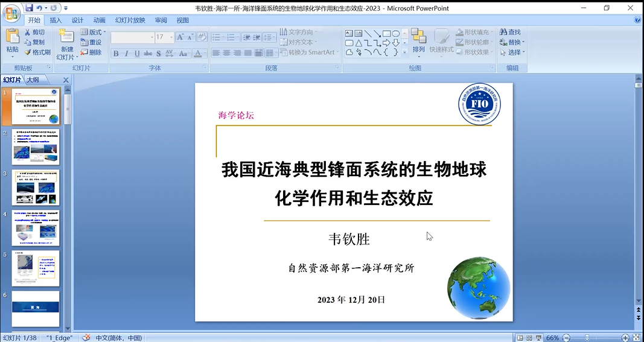Click the Paste (粘贴) clipboard icon
The image size is (644, 342).
pos(12,37)
